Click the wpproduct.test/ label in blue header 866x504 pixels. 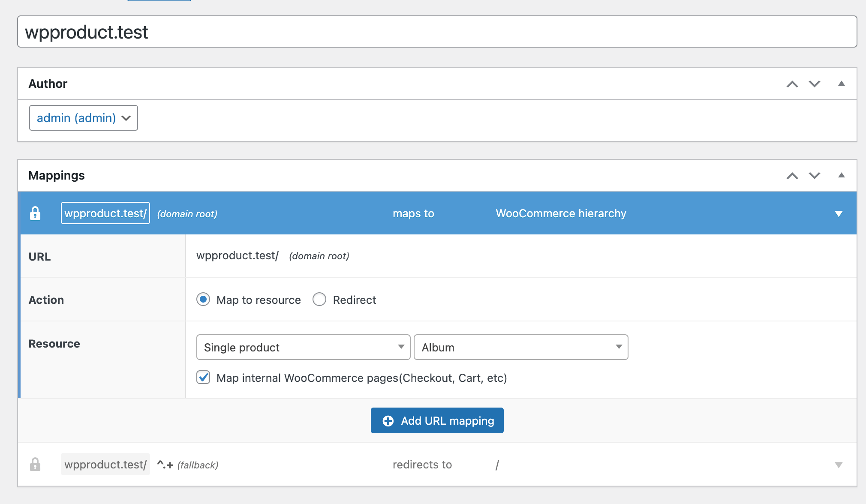point(105,213)
